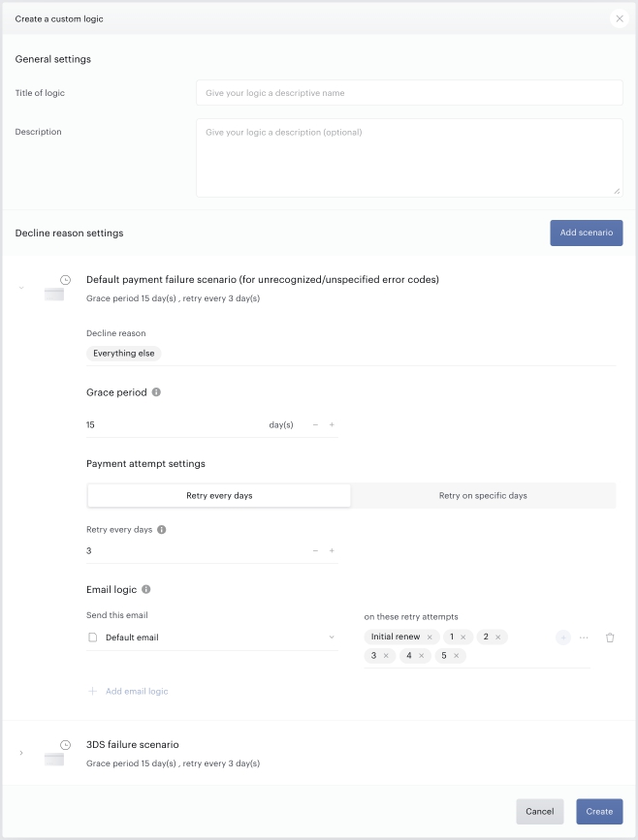Click the round plus icon to add retry attempt
The height and width of the screenshot is (840, 638).
pos(563,638)
